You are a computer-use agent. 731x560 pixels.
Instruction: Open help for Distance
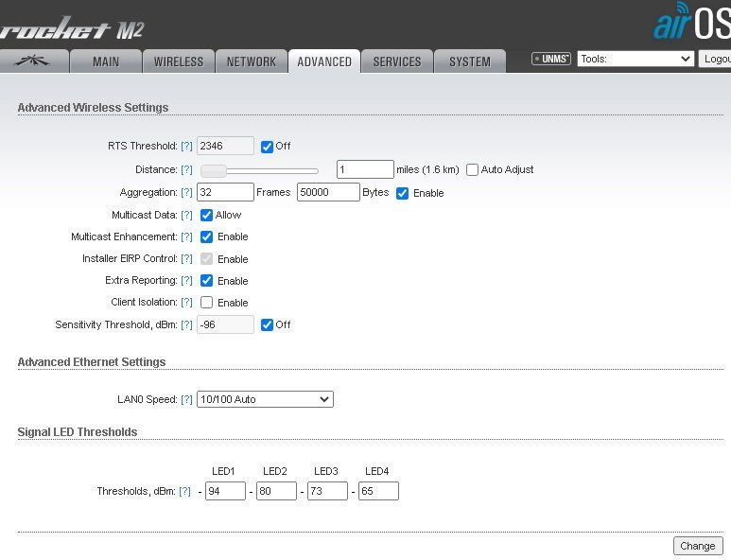186,169
